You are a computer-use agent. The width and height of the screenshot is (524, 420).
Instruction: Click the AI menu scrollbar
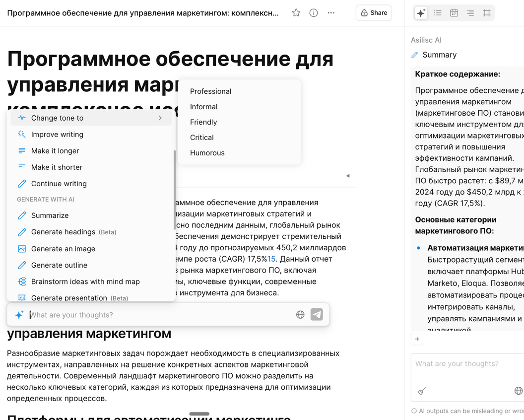175,190
